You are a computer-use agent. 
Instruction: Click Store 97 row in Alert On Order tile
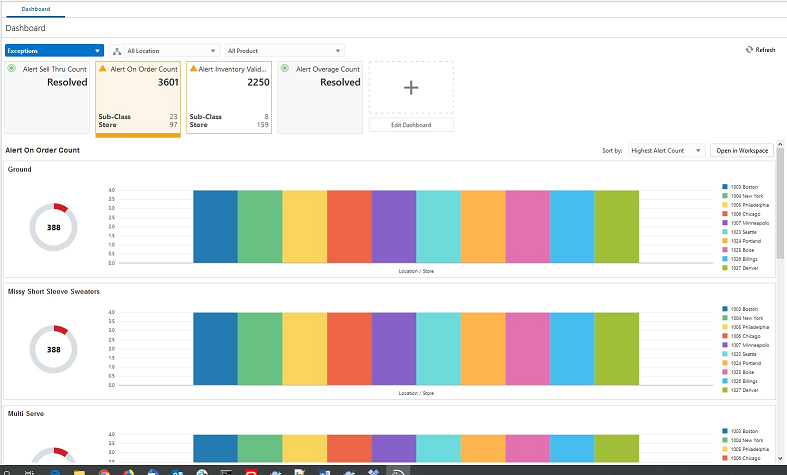pos(138,125)
